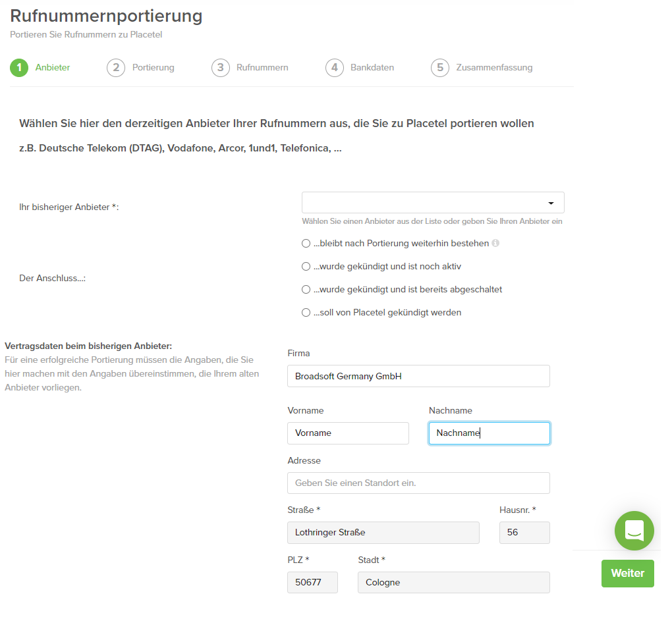Click the PLZ field showing 50677
The image size is (672, 619).
click(x=312, y=583)
